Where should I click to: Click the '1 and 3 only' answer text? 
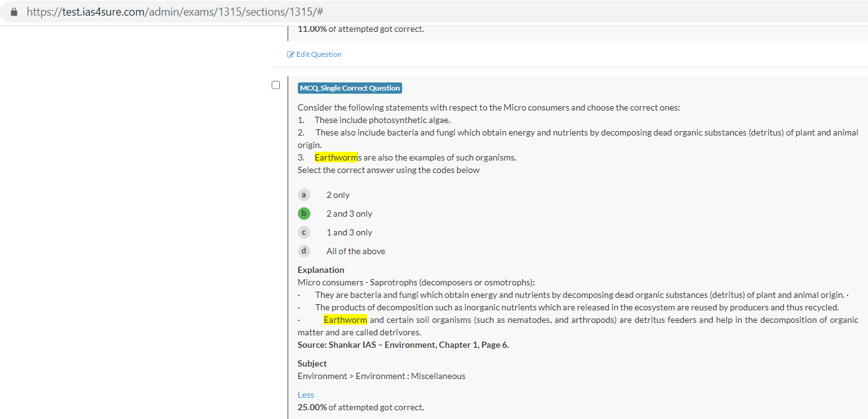pyautogui.click(x=349, y=232)
